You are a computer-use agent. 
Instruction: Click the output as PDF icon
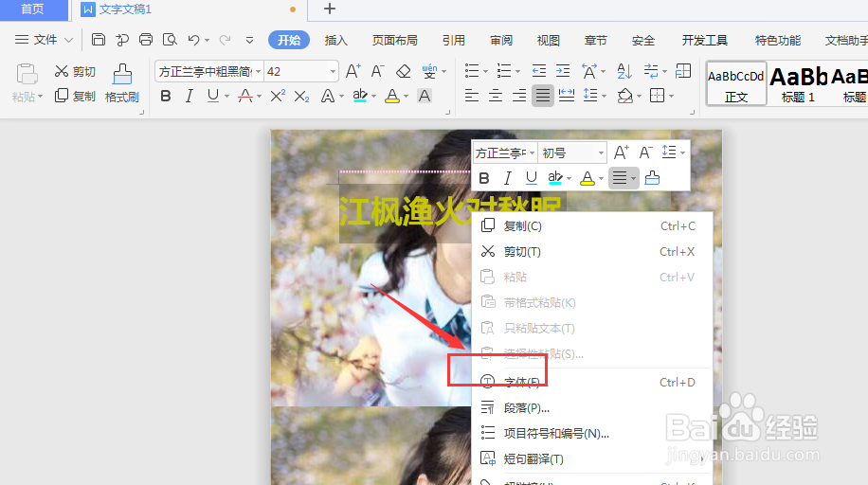click(x=122, y=39)
